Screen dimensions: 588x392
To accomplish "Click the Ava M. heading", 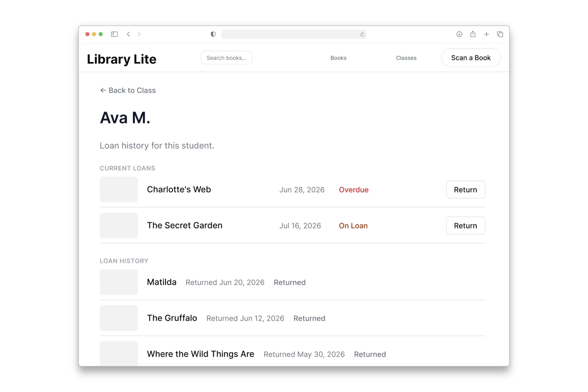I will point(125,118).
